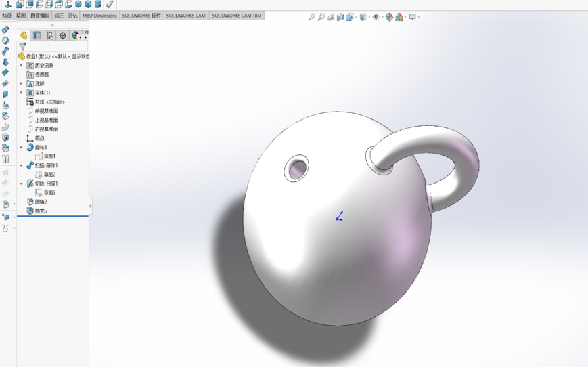This screenshot has height=367, width=588.
Task: Click the Edit Appearance color ball icon
Action: click(x=389, y=17)
